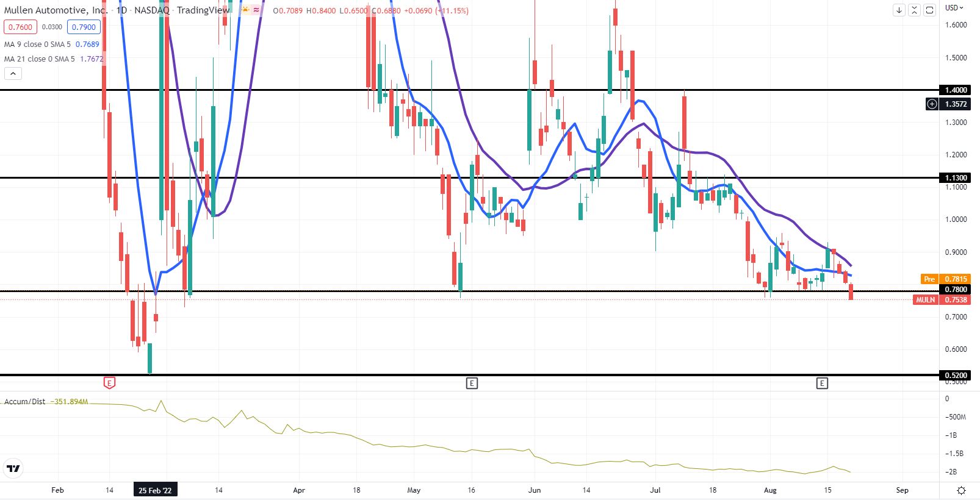Click the Sep label on the time axis
980x500 pixels.
(902, 490)
